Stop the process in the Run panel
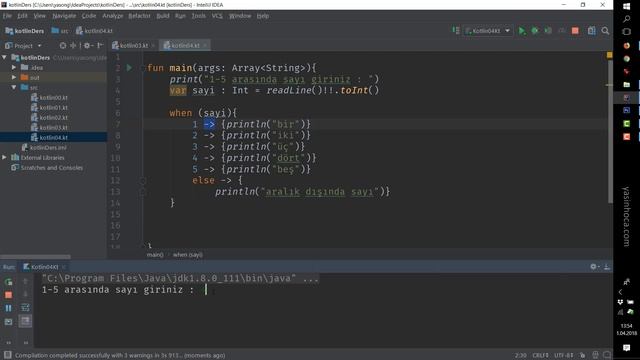 point(9,295)
